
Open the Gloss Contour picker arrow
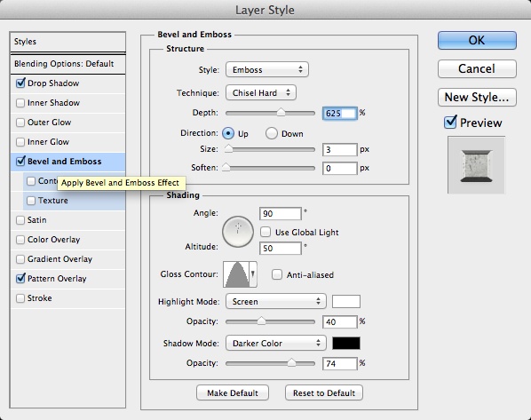253,274
